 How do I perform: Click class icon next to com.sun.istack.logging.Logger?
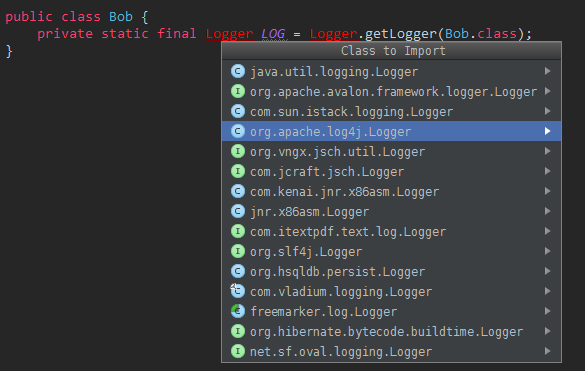pyautogui.click(x=238, y=111)
